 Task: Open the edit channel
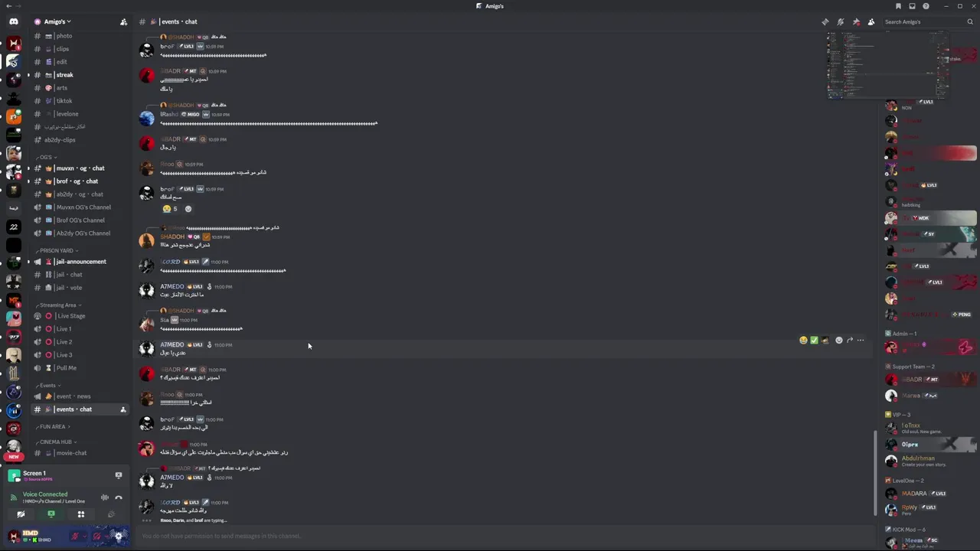pyautogui.click(x=81, y=62)
